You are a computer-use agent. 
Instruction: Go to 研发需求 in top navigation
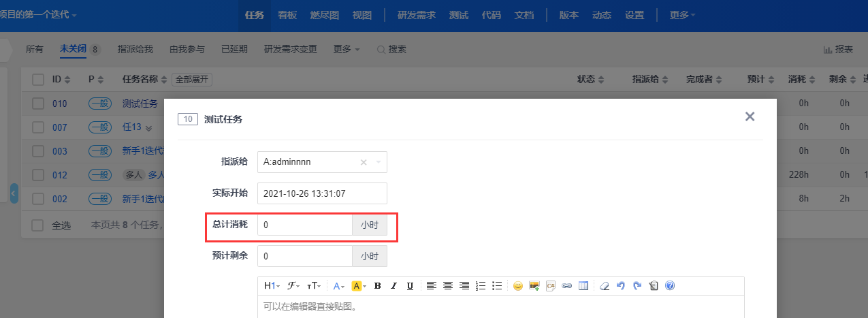pyautogui.click(x=417, y=15)
